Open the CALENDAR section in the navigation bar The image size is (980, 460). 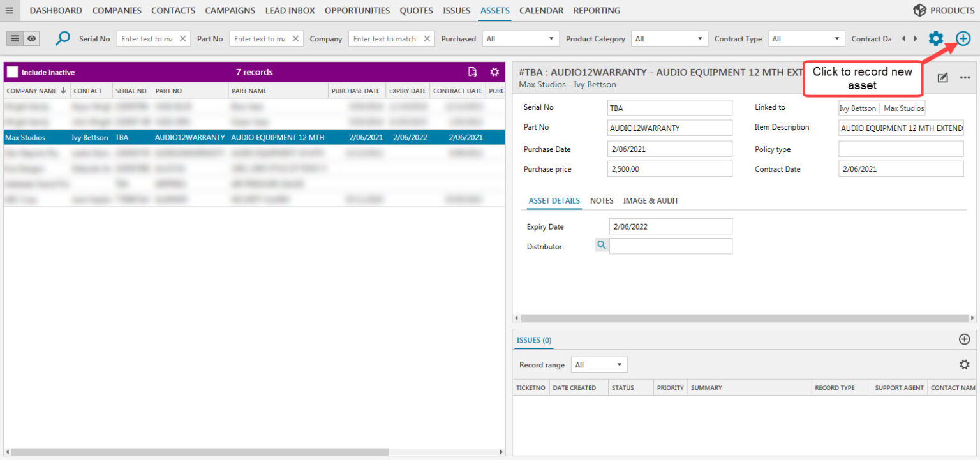[541, 10]
